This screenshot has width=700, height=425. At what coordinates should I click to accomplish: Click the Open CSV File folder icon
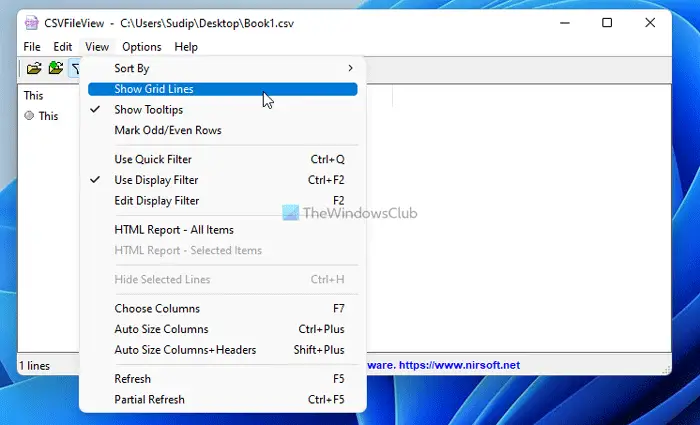pos(34,68)
